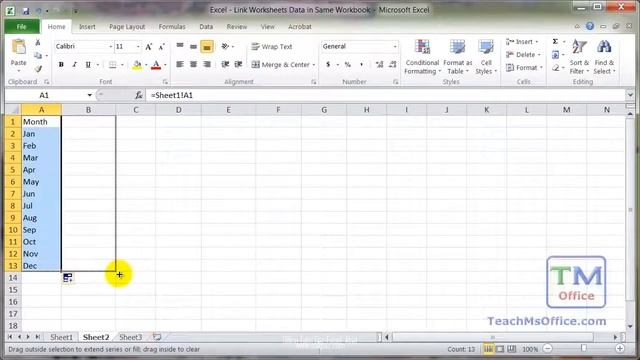This screenshot has height=360, width=640.
Task: Click Auto Fill Options icon below selection
Action: click(68, 278)
